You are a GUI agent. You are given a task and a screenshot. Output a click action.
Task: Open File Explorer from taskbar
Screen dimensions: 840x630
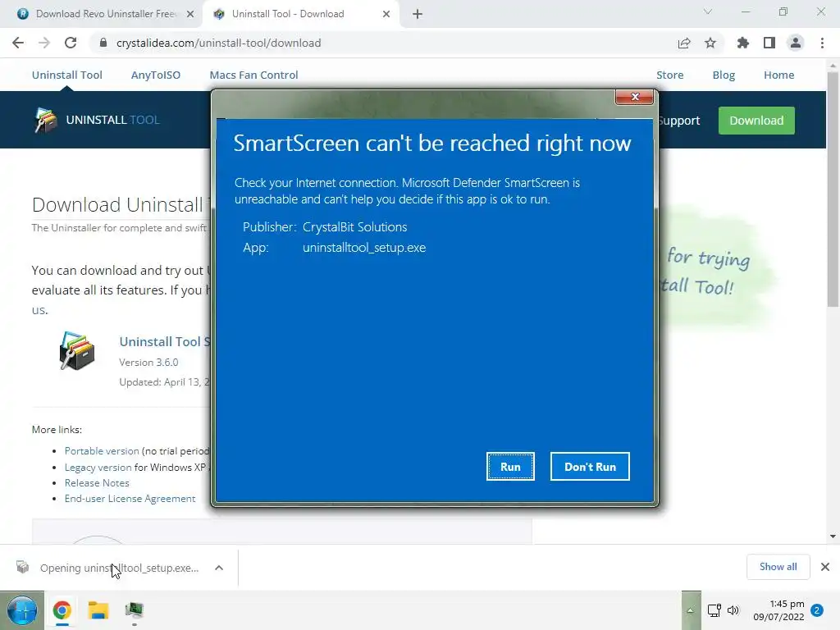point(98,610)
